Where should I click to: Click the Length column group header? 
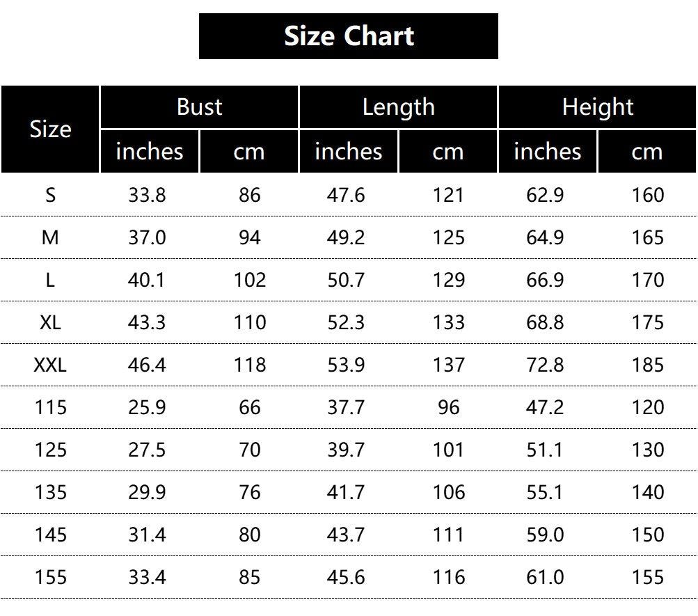[398, 107]
